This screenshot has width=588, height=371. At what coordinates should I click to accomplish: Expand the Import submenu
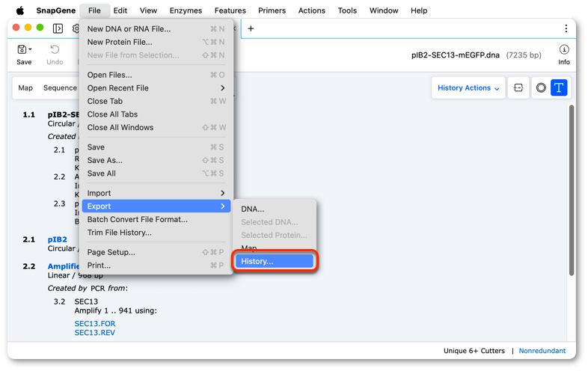point(156,193)
